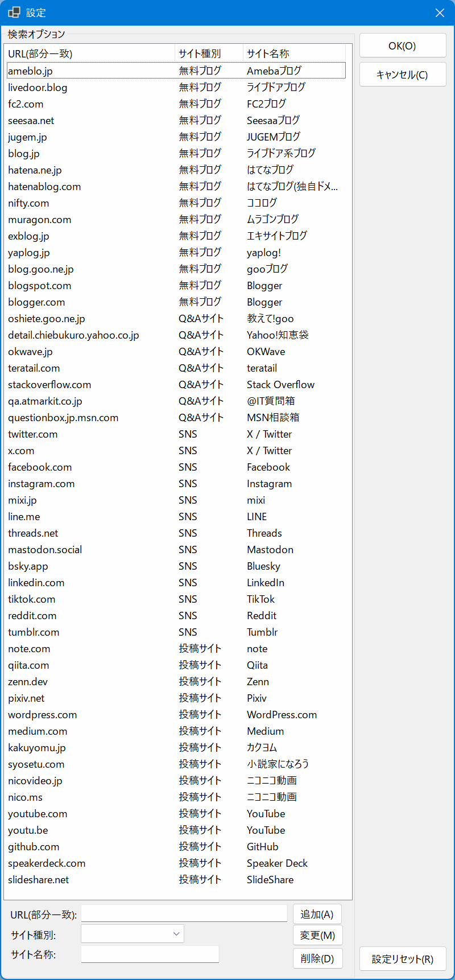Viewport: 455px width, 980px height.
Task: Select the stackoverflow.com row
Action: [x=176, y=384]
